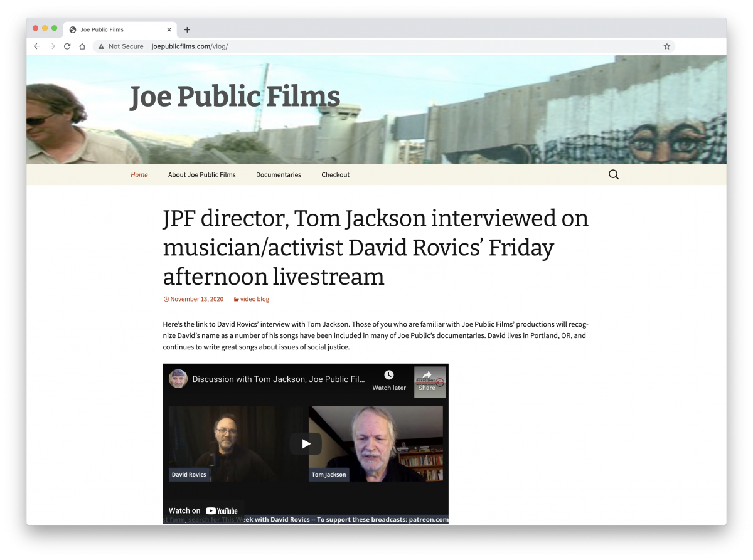
Task: Click the Not Secure warning indicator
Action: click(x=120, y=46)
